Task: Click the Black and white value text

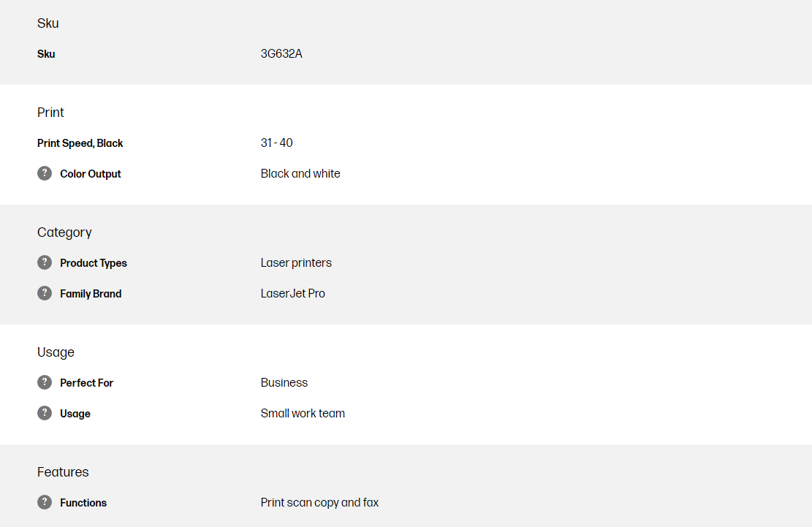Action: pos(300,173)
